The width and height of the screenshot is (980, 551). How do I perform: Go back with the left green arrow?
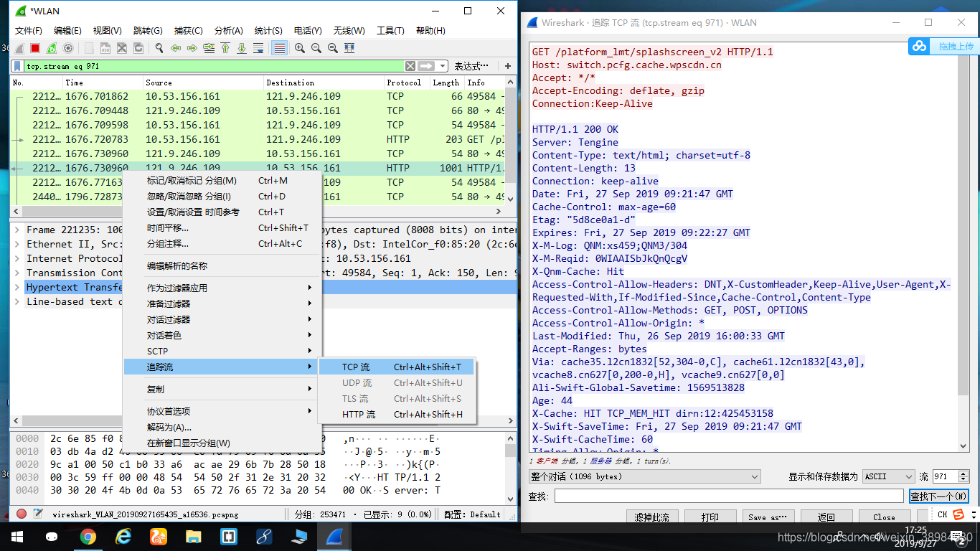pyautogui.click(x=176, y=48)
